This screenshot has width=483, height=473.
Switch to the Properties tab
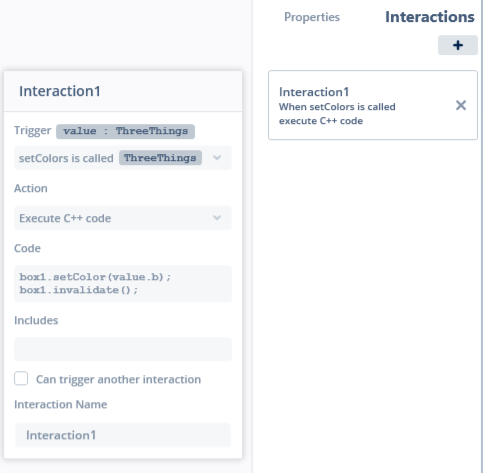pyautogui.click(x=312, y=17)
